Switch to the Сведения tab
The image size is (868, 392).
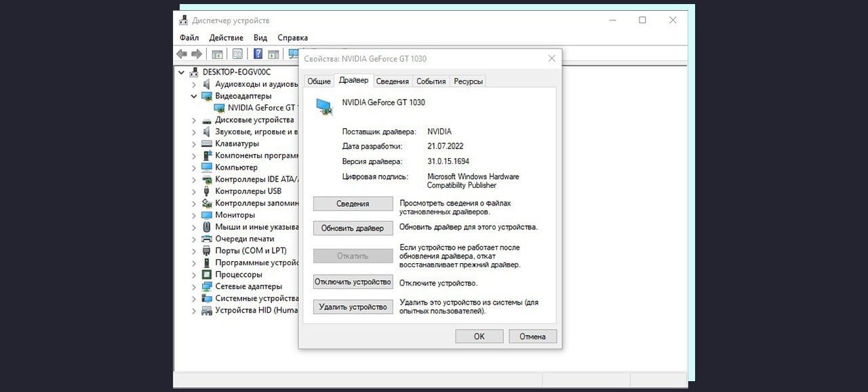tap(393, 81)
